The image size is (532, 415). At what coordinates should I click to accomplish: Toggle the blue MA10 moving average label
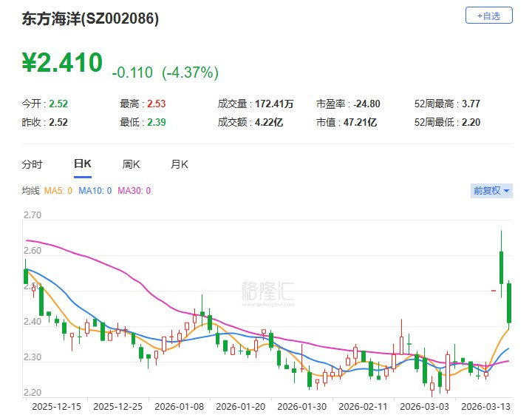tap(95, 191)
